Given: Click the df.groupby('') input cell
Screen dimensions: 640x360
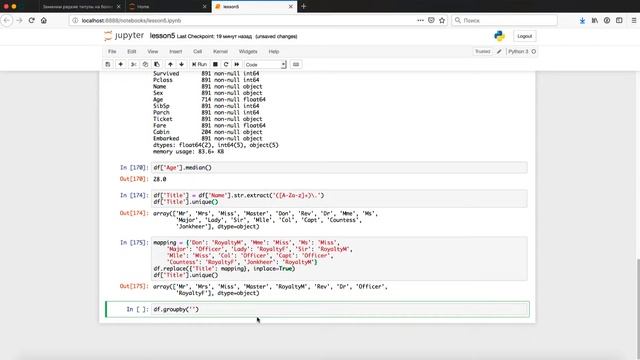Looking at the screenshot, I should point(339,309).
